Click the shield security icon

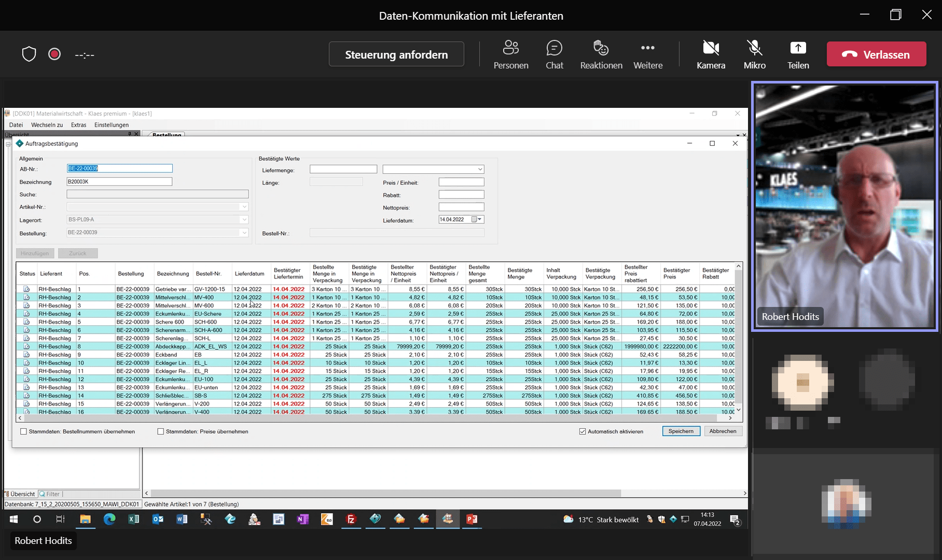(29, 54)
